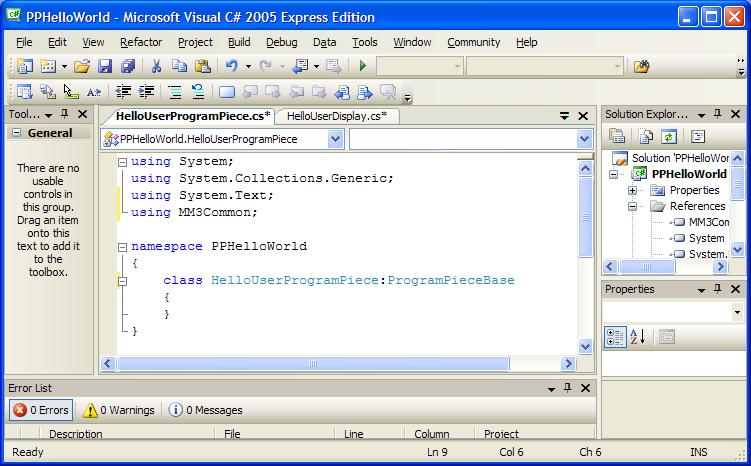The width and height of the screenshot is (751, 466).
Task: Toggle the 0 Errors filter button
Action: (41, 410)
